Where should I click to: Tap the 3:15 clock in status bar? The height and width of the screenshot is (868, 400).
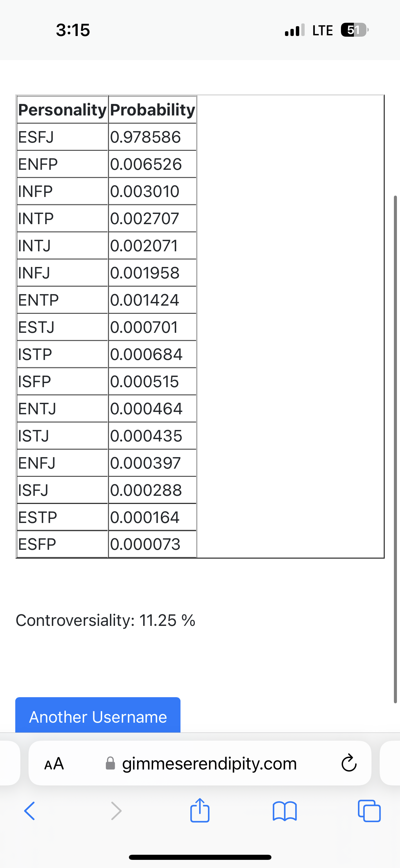coord(73,30)
